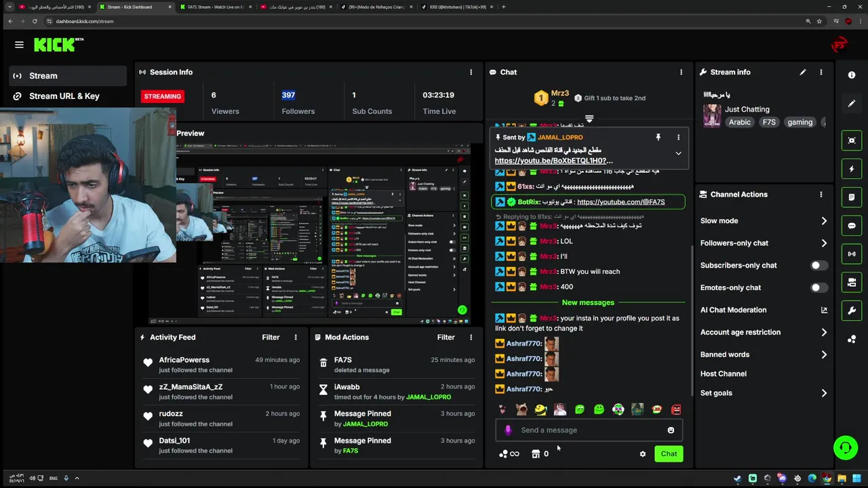Open Mod Actions Filter dropdown
Image resolution: width=868 pixels, height=488 pixels.
click(x=446, y=337)
